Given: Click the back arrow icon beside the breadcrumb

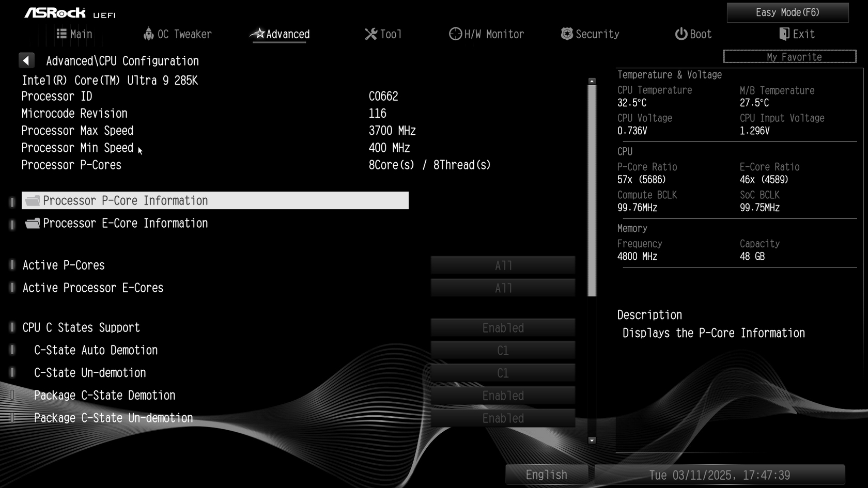Looking at the screenshot, I should coord(26,60).
